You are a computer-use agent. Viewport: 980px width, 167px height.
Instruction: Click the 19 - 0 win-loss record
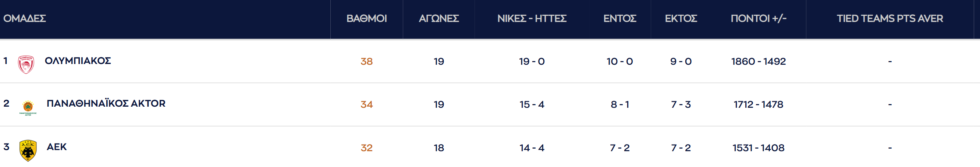(x=532, y=62)
